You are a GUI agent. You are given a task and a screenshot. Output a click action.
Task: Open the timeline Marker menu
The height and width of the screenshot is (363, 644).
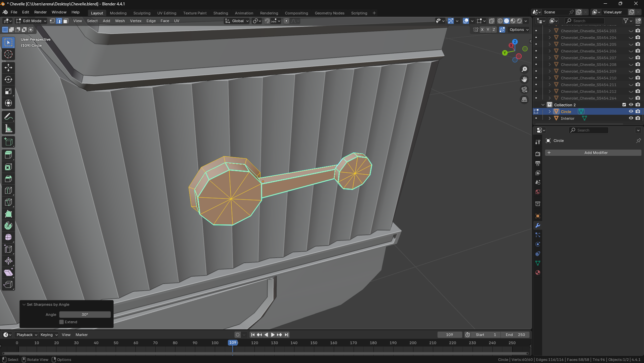pyautogui.click(x=81, y=335)
